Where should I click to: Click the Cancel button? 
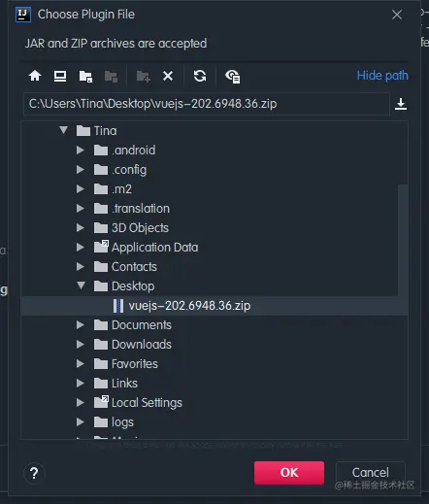point(371,473)
